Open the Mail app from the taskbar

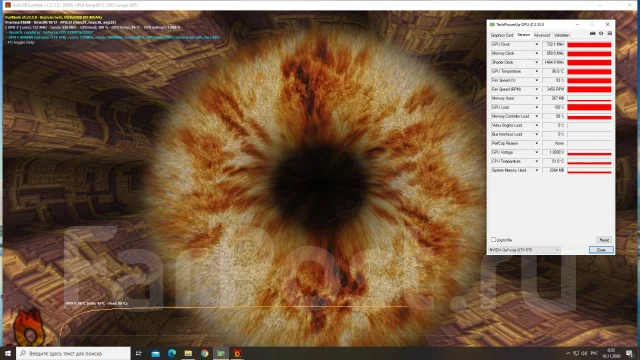[156, 353]
